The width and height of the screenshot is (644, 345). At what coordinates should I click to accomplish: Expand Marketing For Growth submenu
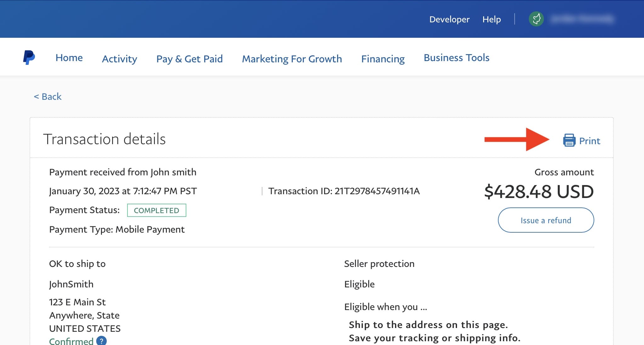coord(292,58)
